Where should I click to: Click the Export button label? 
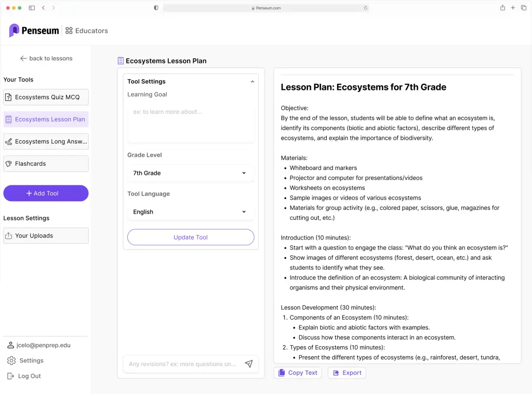(352, 373)
